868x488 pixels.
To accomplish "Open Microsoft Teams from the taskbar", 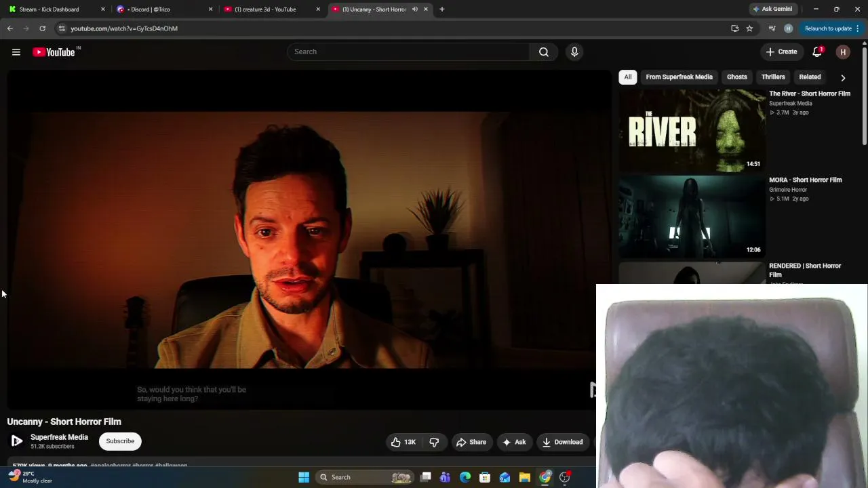I will 446,477.
